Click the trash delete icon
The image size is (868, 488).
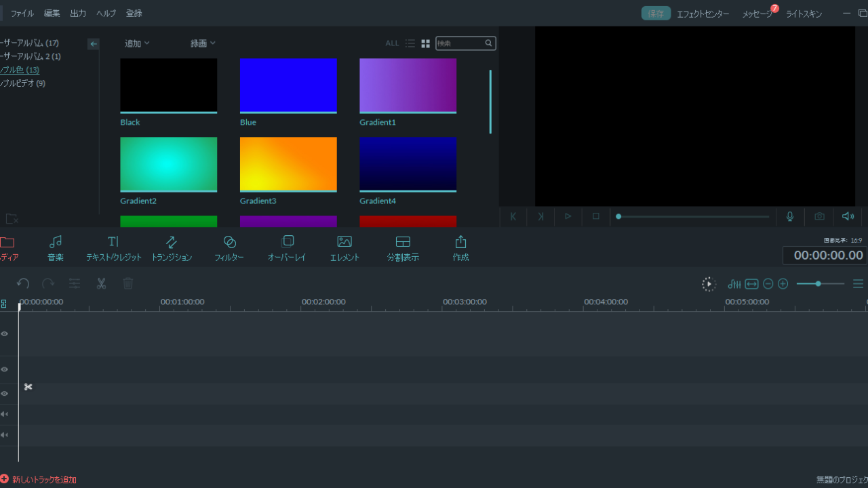pos(128,284)
